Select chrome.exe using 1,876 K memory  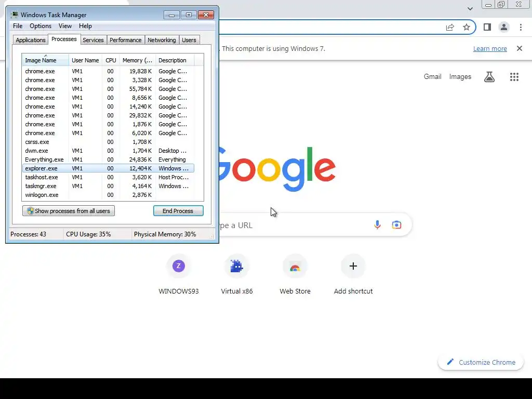coord(108,124)
